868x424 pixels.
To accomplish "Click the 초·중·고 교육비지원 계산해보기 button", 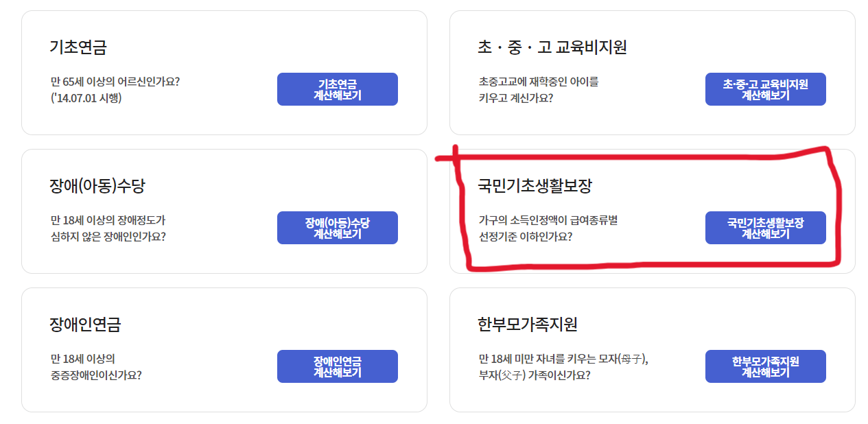I will tap(764, 89).
